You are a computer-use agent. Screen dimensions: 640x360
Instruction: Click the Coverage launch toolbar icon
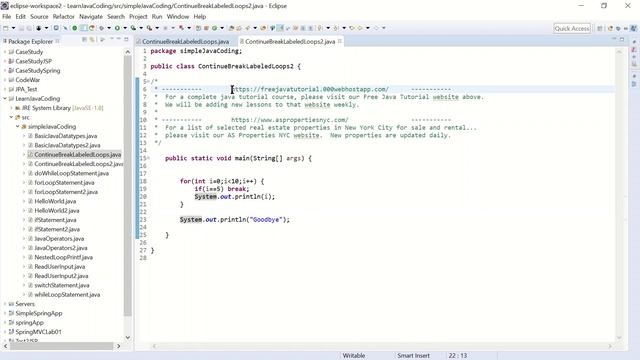[133, 28]
